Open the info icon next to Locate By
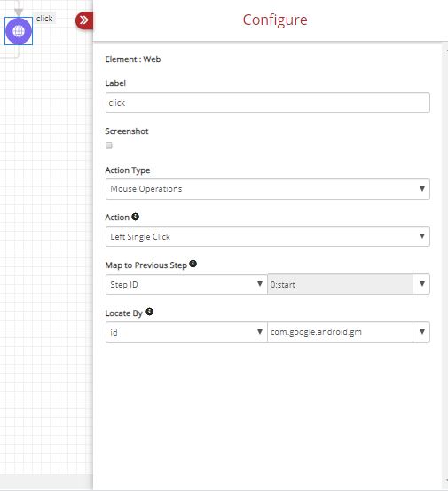 click(x=150, y=312)
